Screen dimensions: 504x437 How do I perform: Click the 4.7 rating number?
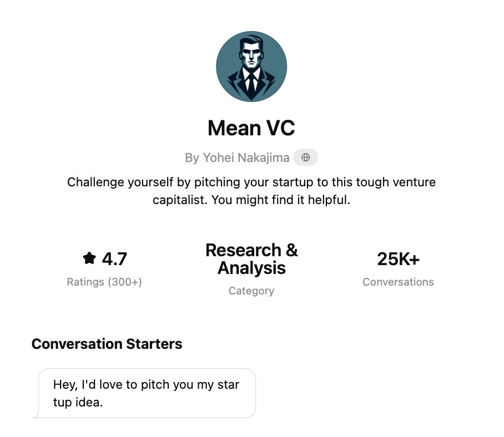tap(114, 258)
